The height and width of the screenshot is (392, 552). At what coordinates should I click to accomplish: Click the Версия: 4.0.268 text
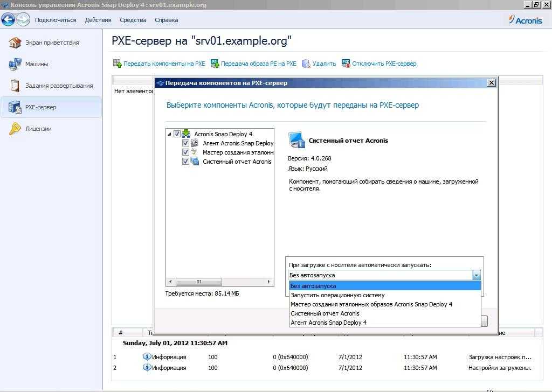(309, 158)
